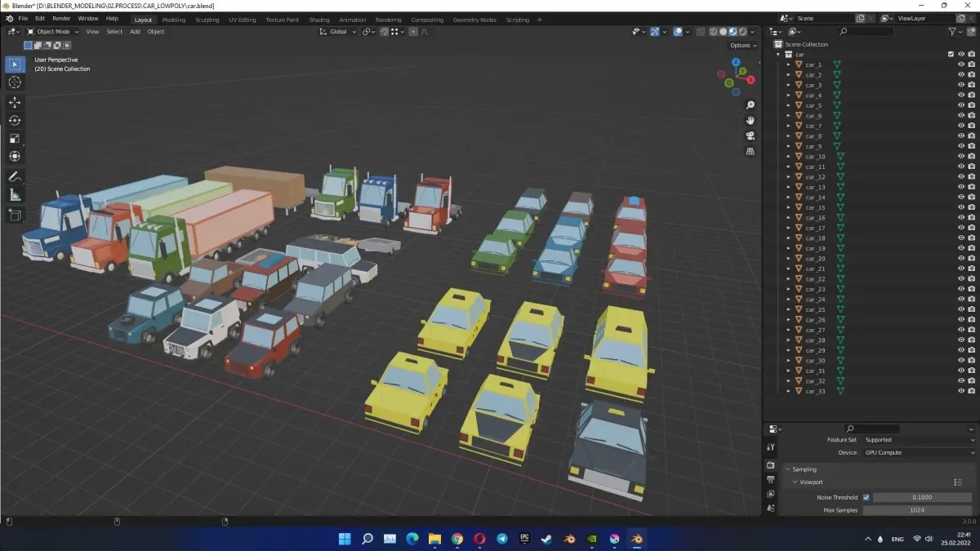Image resolution: width=980 pixels, height=551 pixels.
Task: Toggle proportional editing in header
Action: point(413,32)
